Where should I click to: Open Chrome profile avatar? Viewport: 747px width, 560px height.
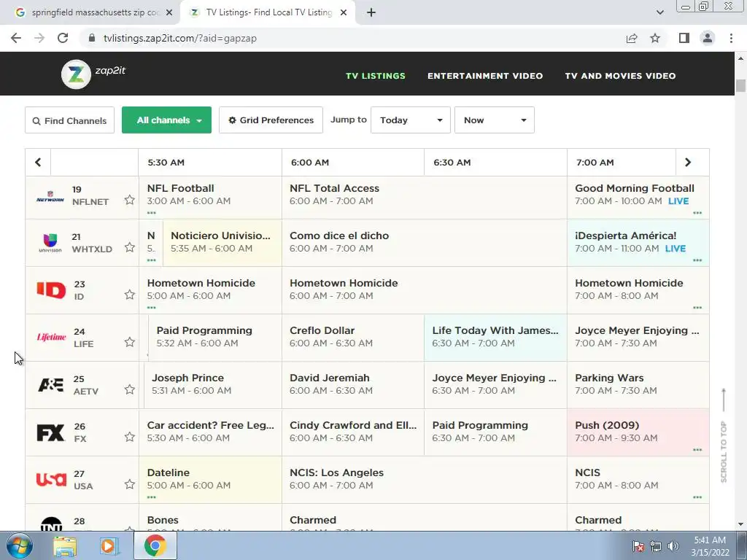[708, 38]
